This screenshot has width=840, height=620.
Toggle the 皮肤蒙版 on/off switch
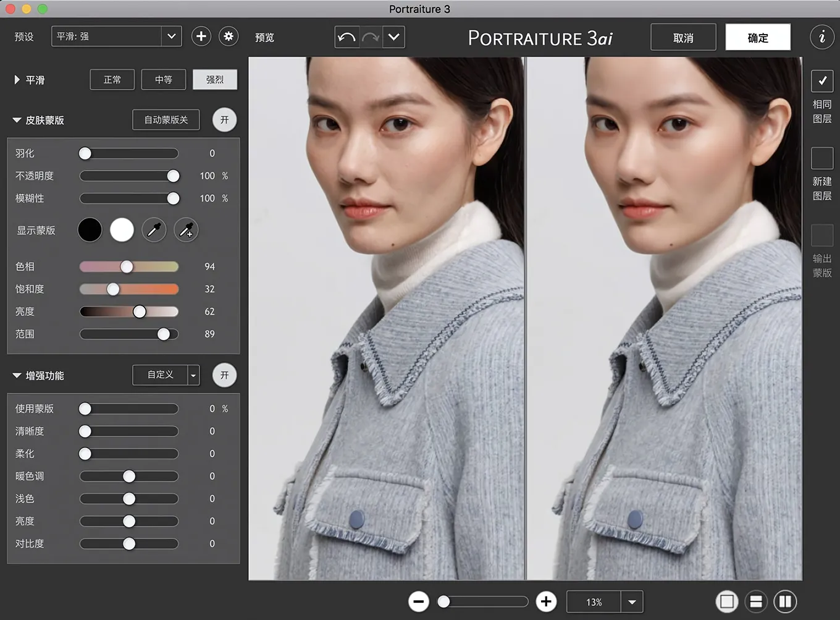click(x=224, y=120)
